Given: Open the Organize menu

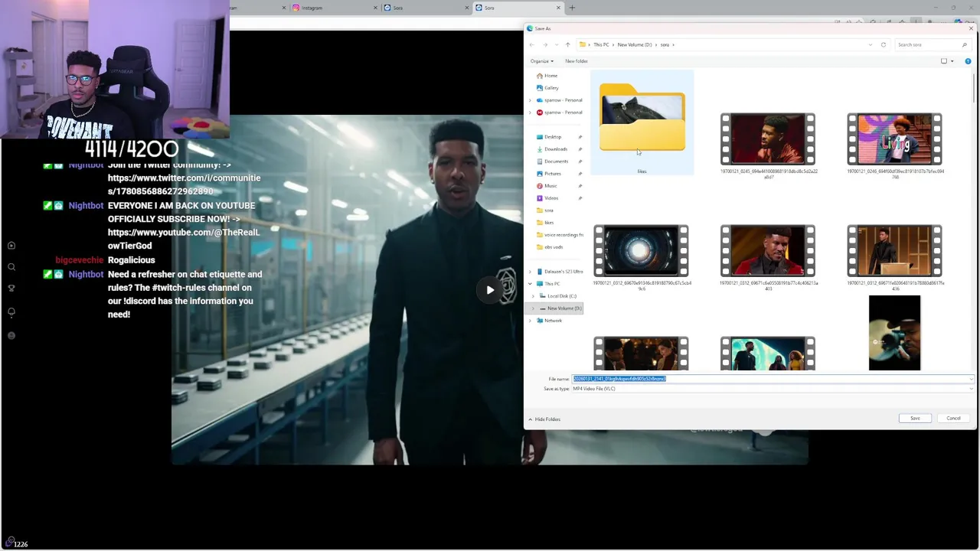Looking at the screenshot, I should click(541, 61).
